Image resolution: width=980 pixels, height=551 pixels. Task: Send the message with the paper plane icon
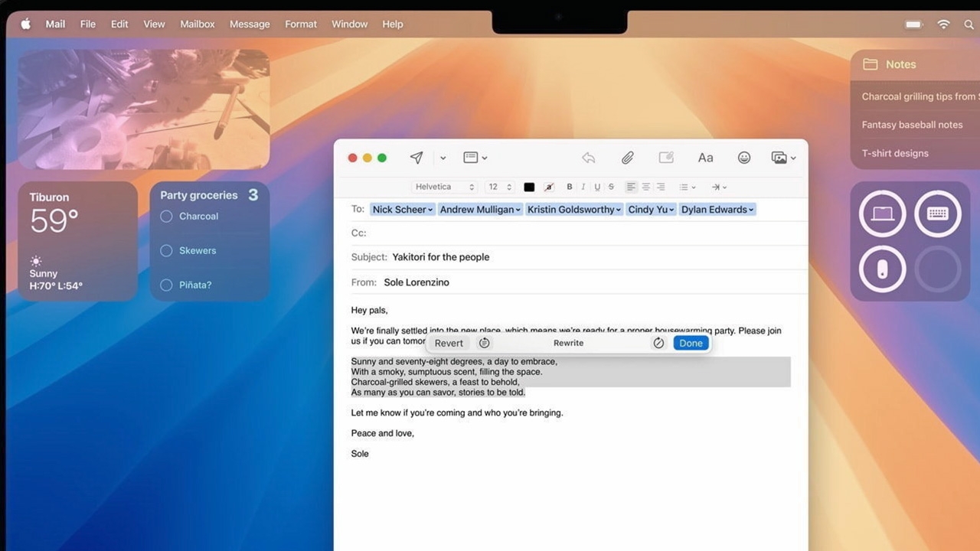click(x=416, y=158)
